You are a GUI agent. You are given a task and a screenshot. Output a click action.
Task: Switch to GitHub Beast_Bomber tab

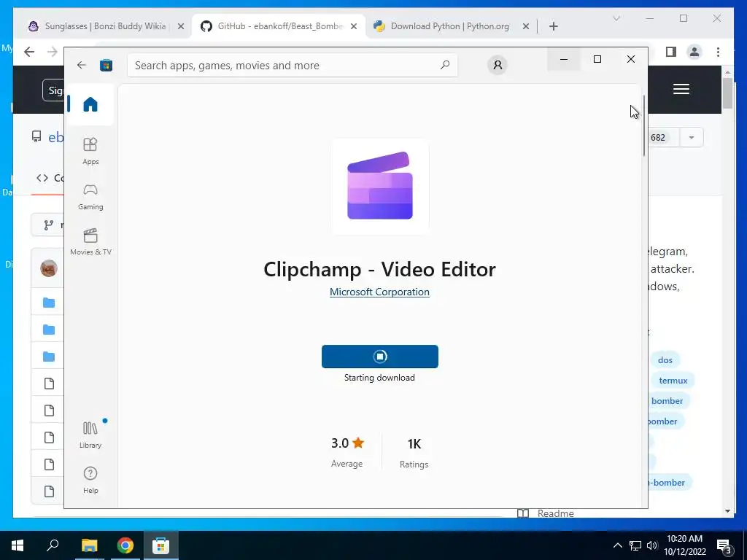point(279,26)
